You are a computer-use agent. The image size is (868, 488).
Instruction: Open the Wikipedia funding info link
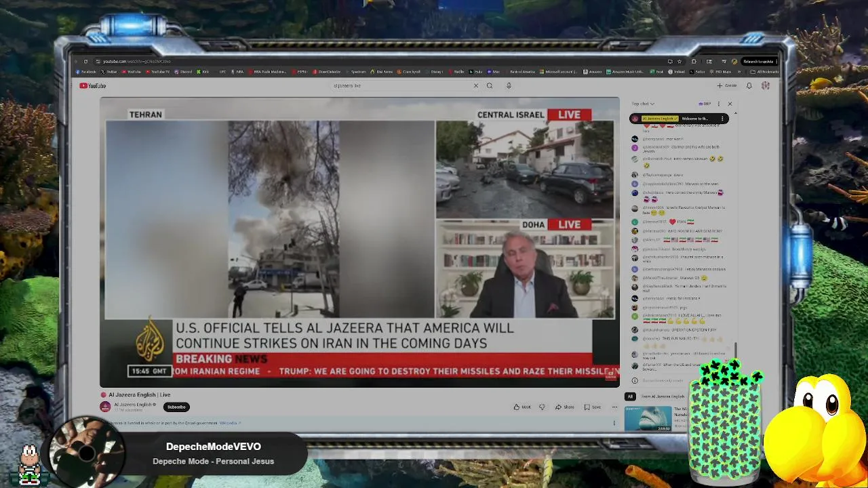pyautogui.click(x=230, y=423)
